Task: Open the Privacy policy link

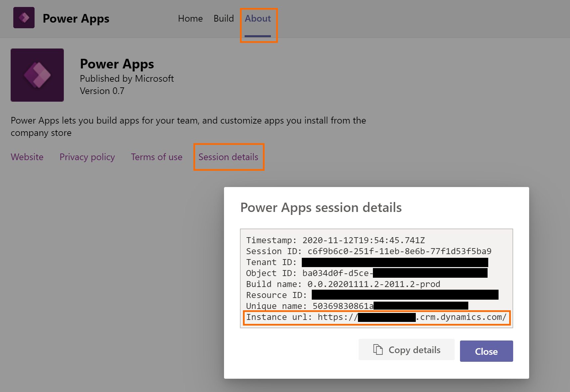Action: [87, 157]
